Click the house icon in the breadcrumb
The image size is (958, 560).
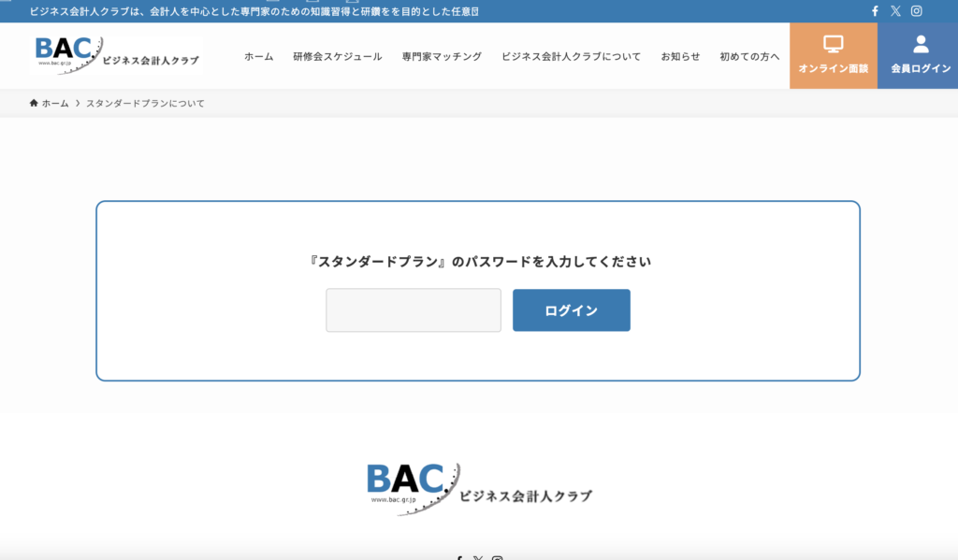pyautogui.click(x=34, y=103)
